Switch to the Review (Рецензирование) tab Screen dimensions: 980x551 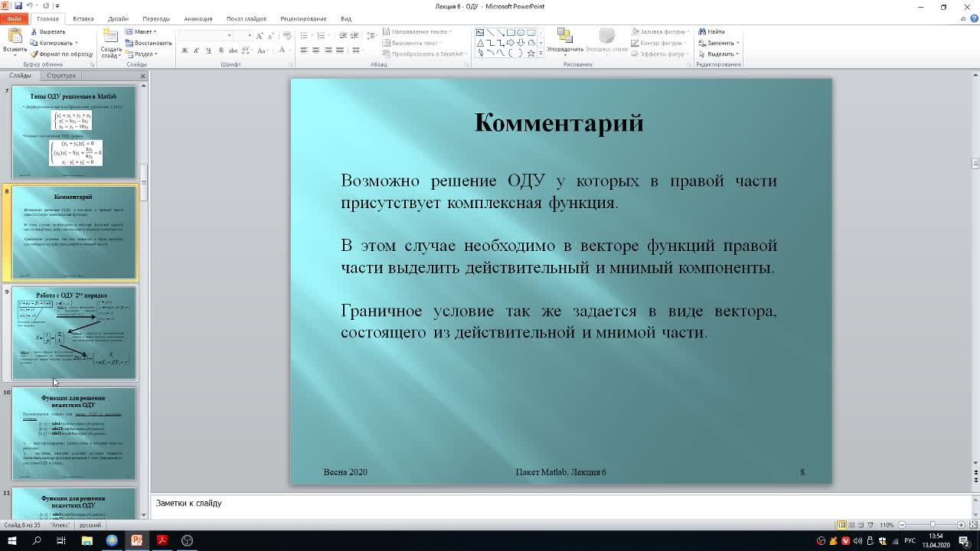(303, 18)
